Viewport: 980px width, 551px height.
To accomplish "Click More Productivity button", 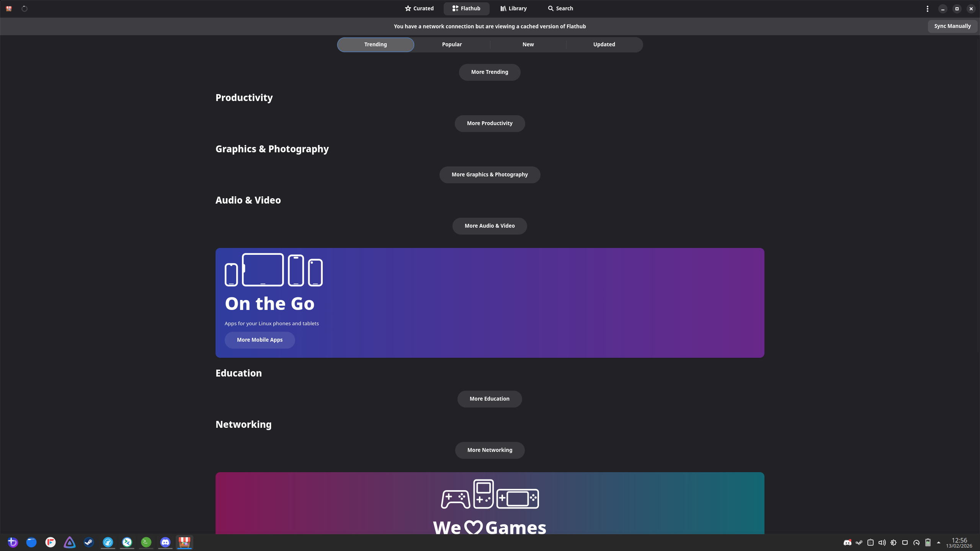I will tap(489, 123).
